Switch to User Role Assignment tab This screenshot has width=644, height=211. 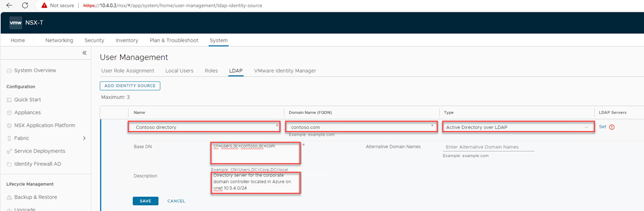(x=128, y=71)
